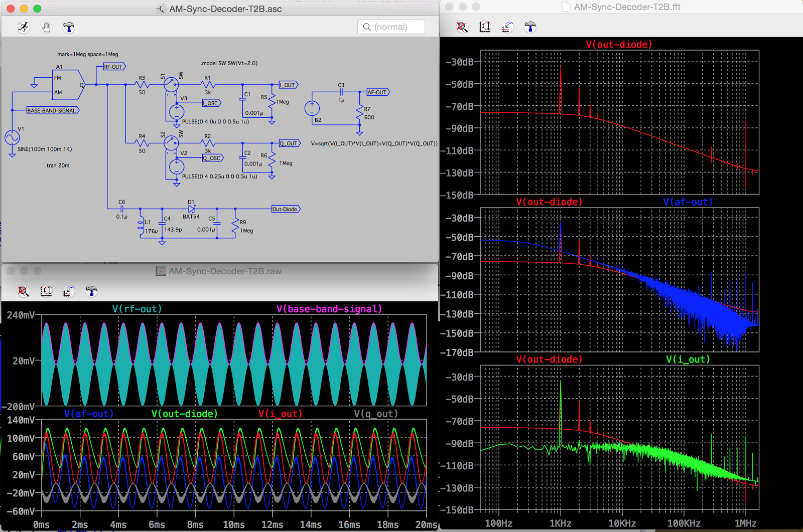The image size is (803, 532).
Task: Click the plot-settings arrow icon in FFT toolbar
Action: (507, 27)
